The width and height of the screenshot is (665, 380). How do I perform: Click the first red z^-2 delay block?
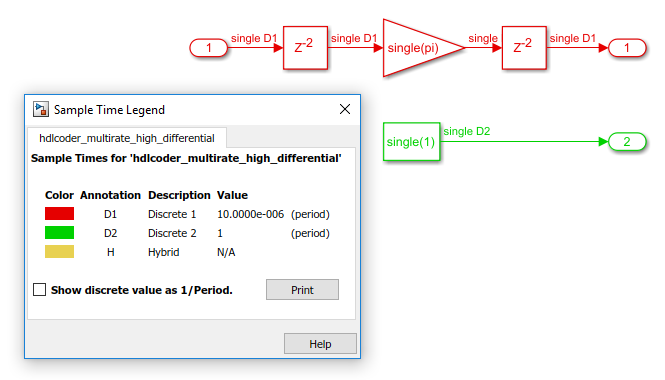(305, 48)
